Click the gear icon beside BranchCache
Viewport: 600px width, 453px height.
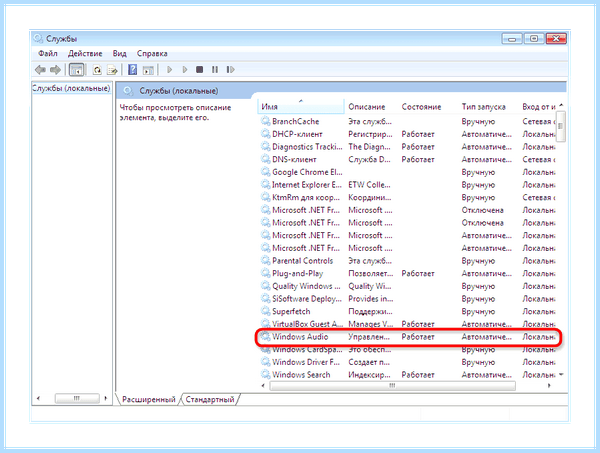tap(266, 121)
